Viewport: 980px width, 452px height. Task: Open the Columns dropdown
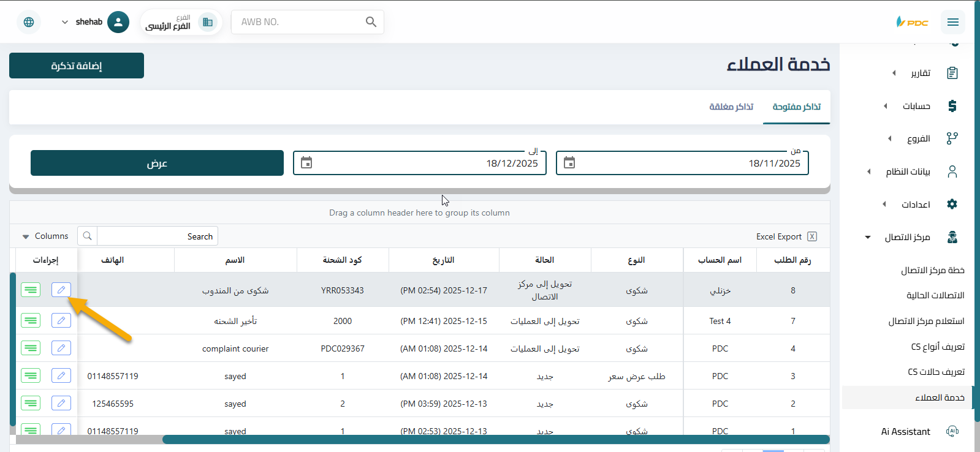click(45, 236)
